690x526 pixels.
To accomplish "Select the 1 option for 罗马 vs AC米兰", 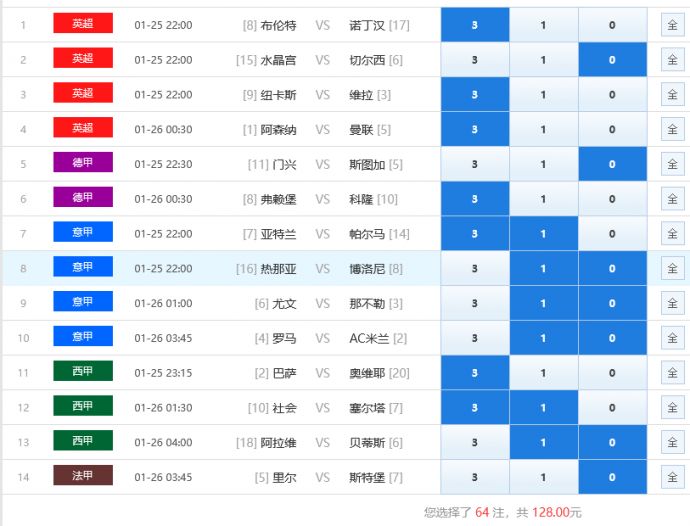I will (x=543, y=338).
